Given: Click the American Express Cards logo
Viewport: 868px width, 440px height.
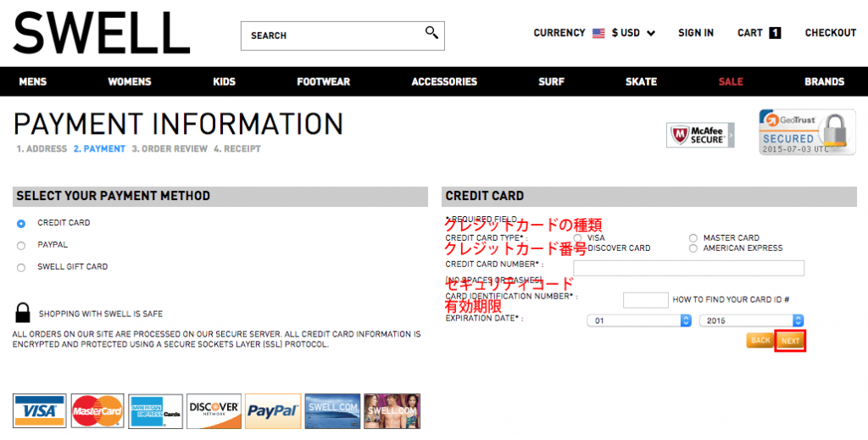Looking at the screenshot, I should [156, 410].
